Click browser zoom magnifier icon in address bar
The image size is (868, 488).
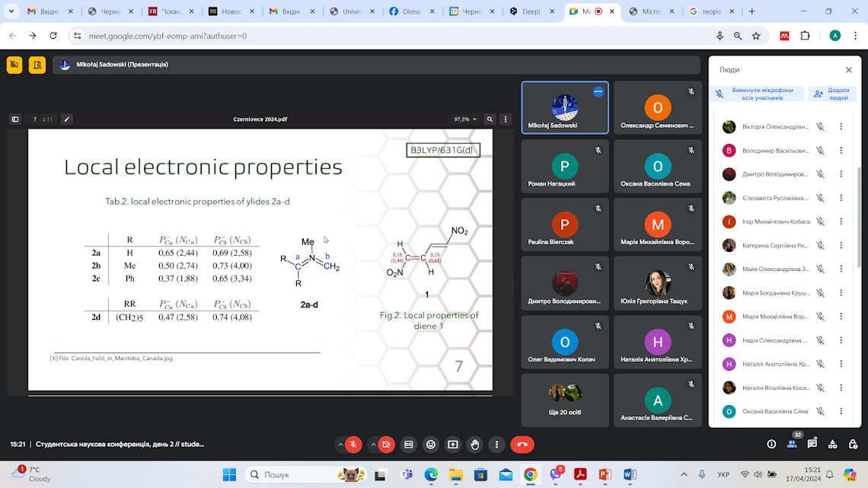pos(738,36)
